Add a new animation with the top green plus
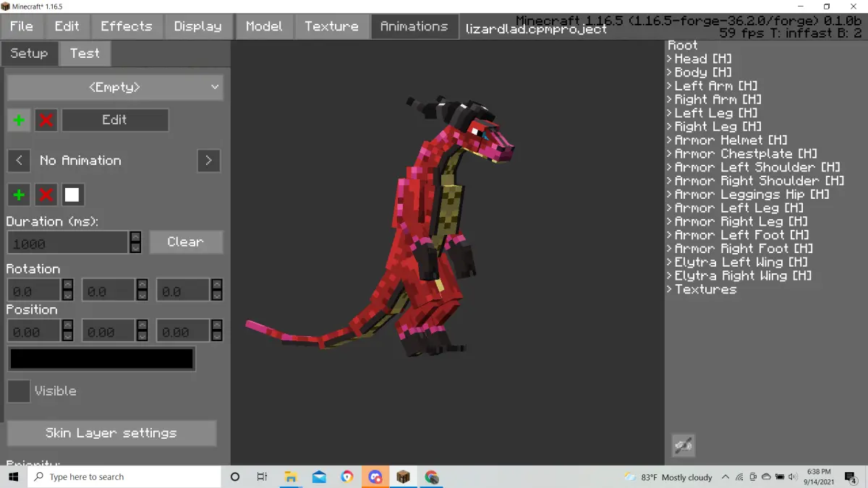 point(19,120)
